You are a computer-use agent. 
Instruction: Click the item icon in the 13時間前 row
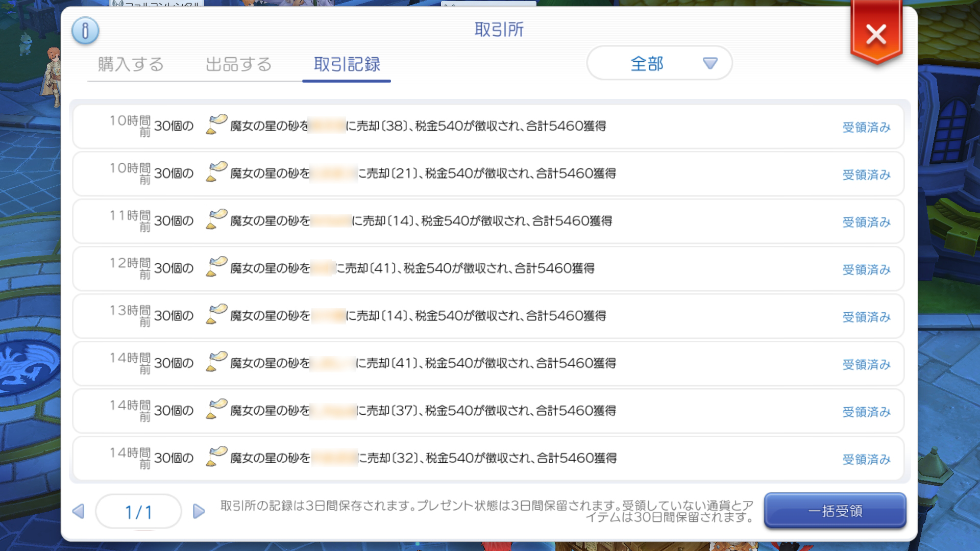pyautogui.click(x=216, y=315)
